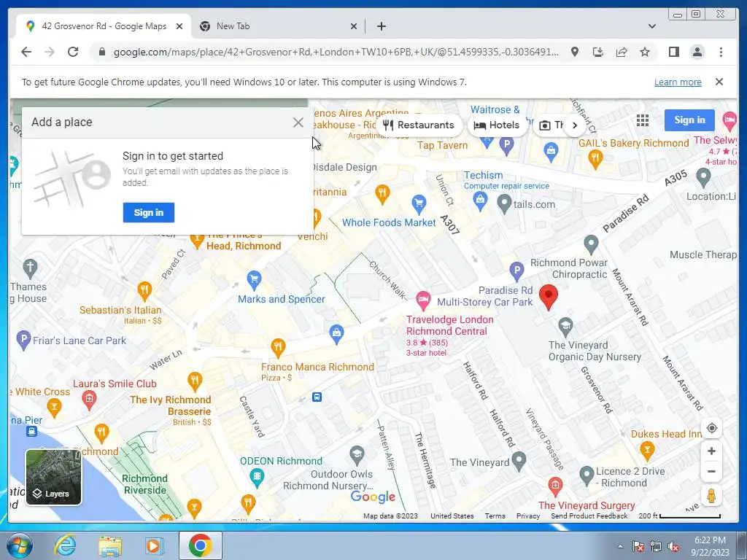Select the GAIL's Bakery Richmond marker
Viewport: 747px width, 560px height.
point(595,158)
